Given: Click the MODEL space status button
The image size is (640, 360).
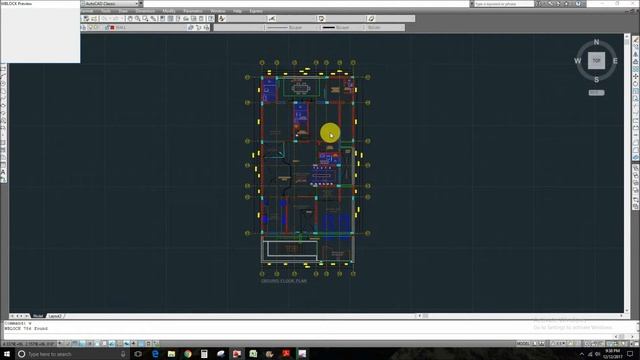Looking at the screenshot, I should tap(523, 344).
